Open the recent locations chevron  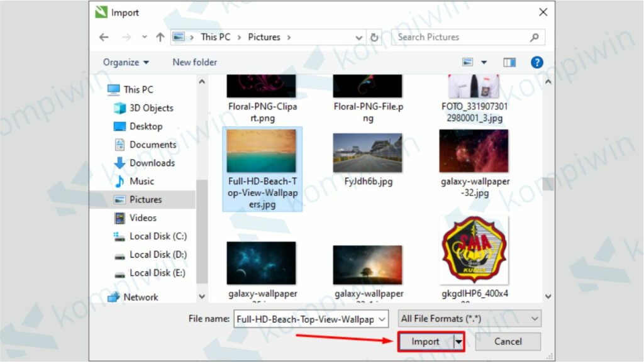pyautogui.click(x=144, y=37)
